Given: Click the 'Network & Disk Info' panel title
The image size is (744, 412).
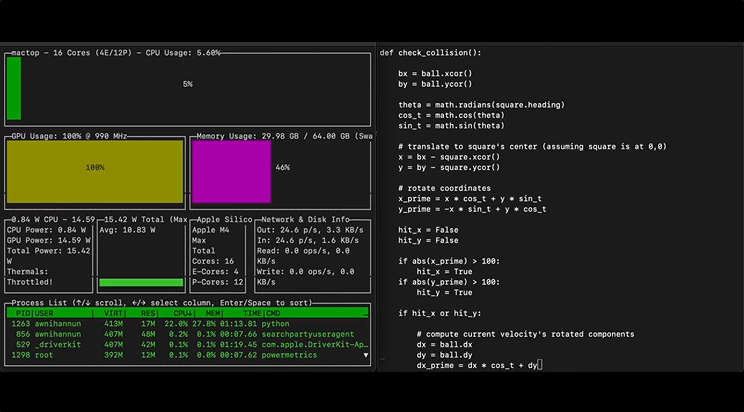Looking at the screenshot, I should (306, 220).
